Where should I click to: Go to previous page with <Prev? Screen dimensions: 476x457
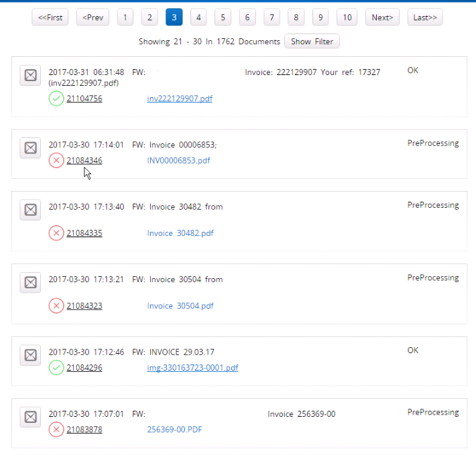point(93,17)
